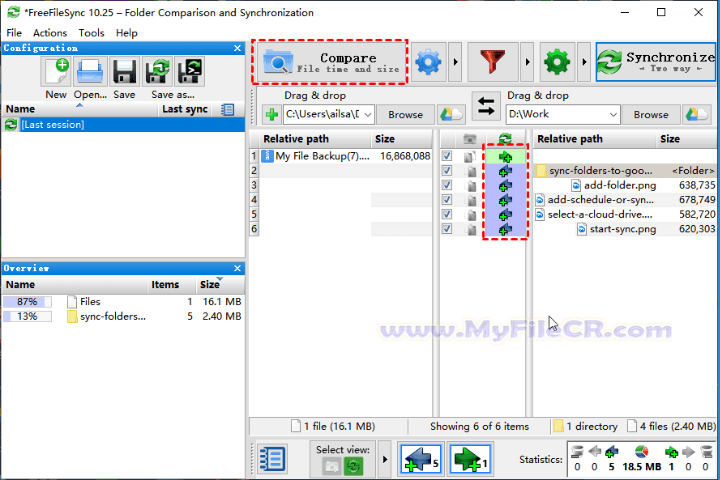720x480 pixels.
Task: Open the Tools menu
Action: [91, 33]
